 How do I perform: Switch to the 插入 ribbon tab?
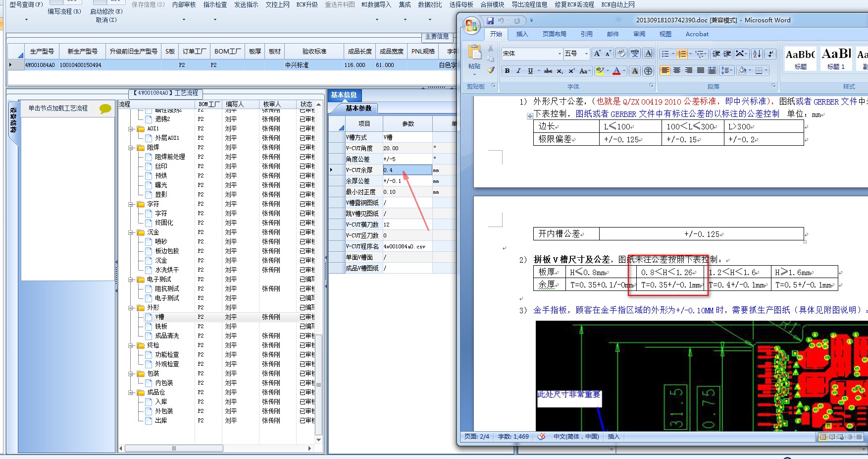(522, 34)
